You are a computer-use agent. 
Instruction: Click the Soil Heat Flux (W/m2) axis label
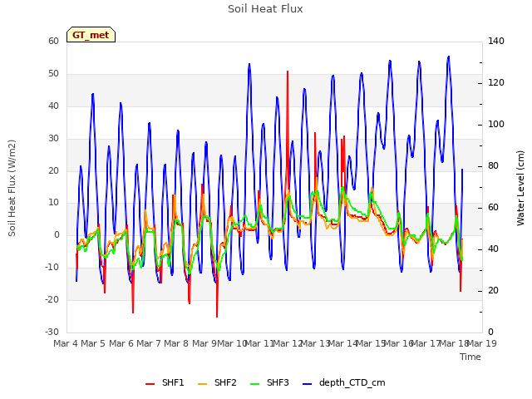tap(12, 188)
